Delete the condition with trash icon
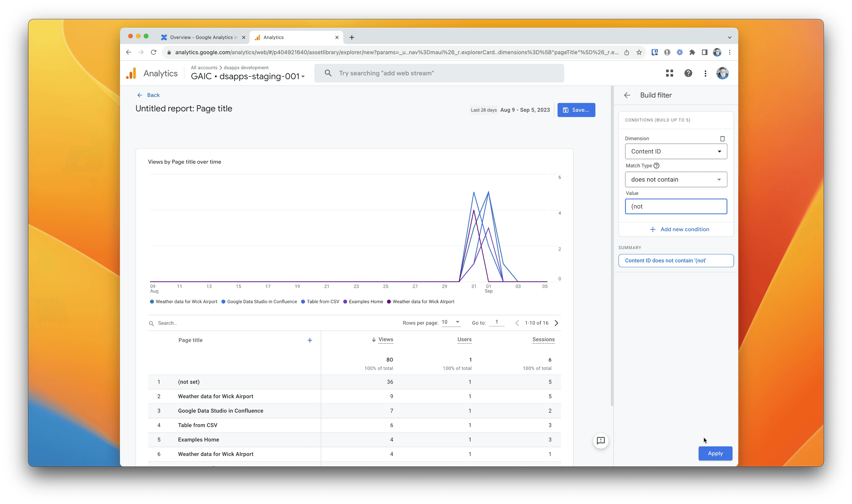This screenshot has width=852, height=504. coord(722,139)
